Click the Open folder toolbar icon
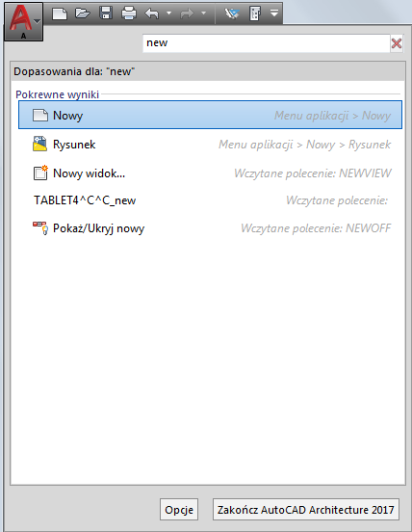The width and height of the screenshot is (412, 532). click(83, 13)
